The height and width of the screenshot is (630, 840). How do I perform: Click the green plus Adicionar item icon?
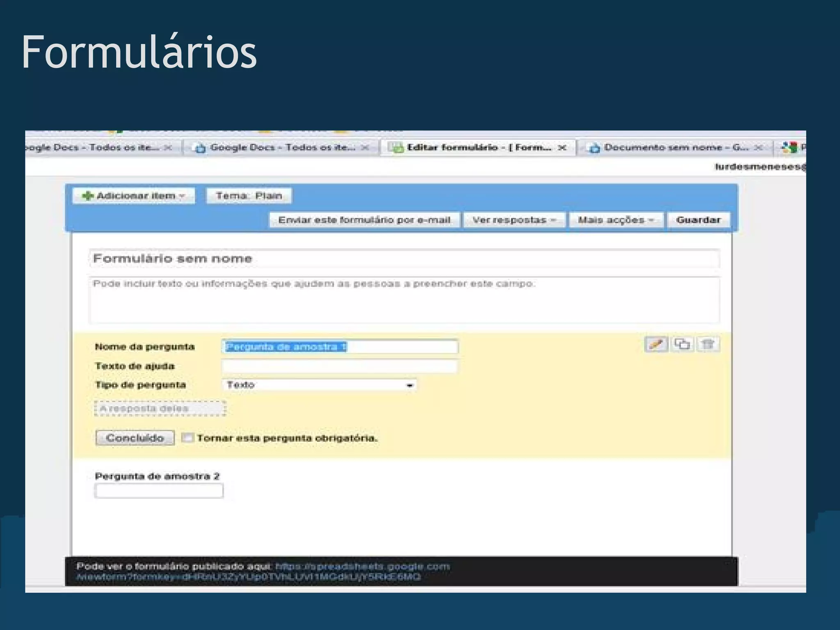pos(87,196)
